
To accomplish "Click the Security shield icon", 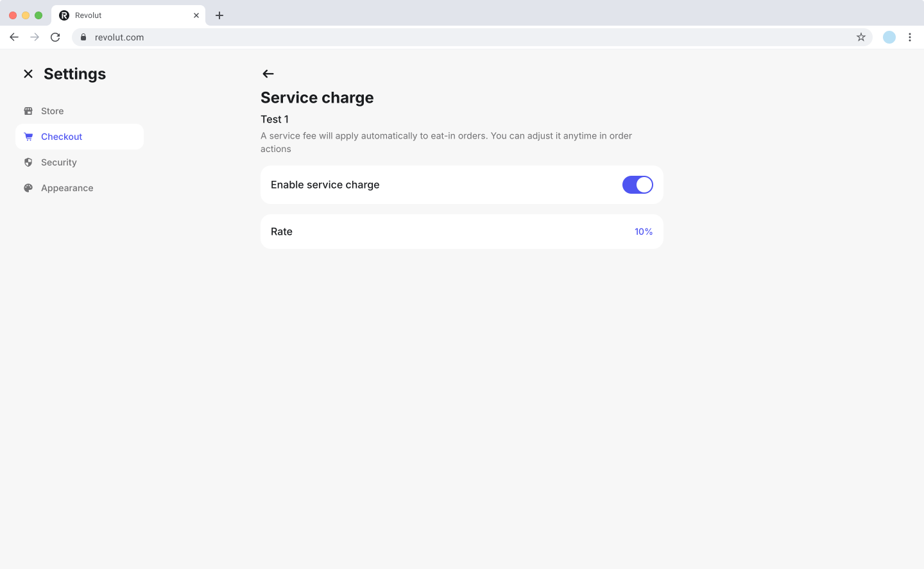I will (x=28, y=162).
